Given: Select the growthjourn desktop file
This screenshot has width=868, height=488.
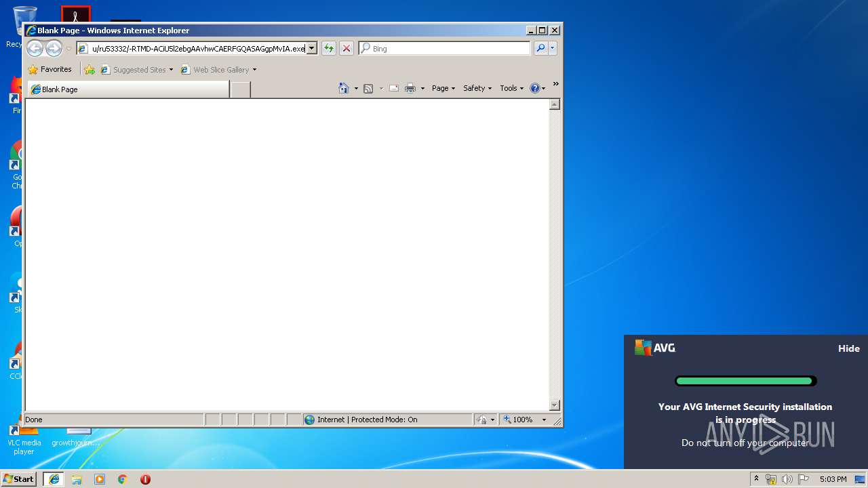Looking at the screenshot, I should point(76,437).
